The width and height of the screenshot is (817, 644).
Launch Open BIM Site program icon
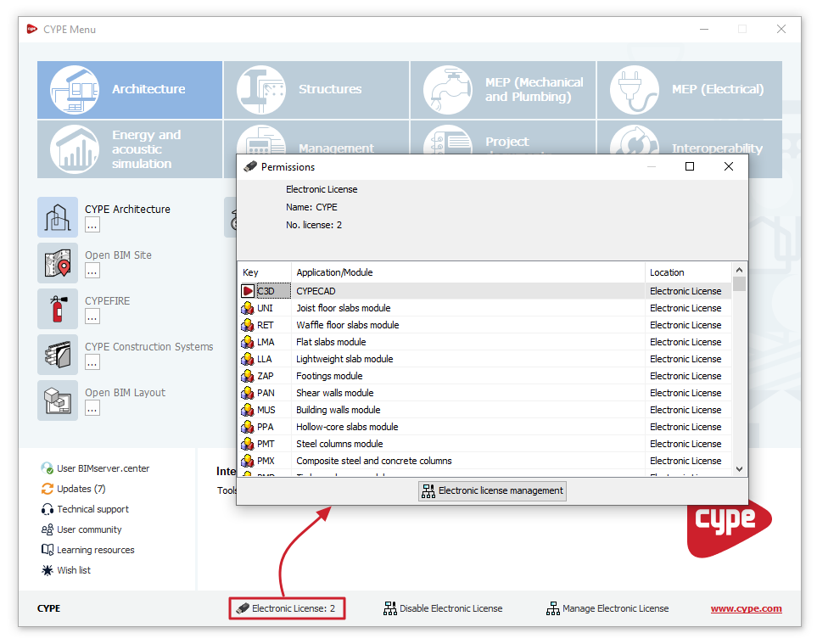tap(58, 263)
